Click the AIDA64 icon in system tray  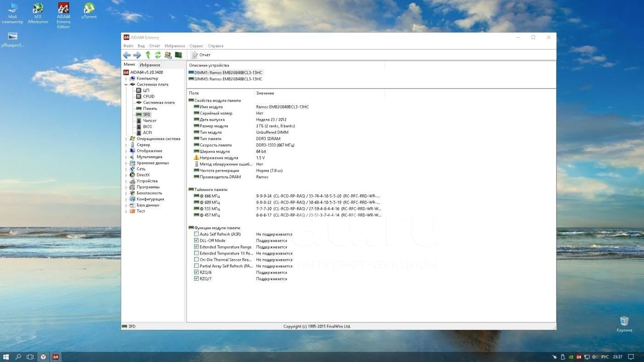(579, 357)
